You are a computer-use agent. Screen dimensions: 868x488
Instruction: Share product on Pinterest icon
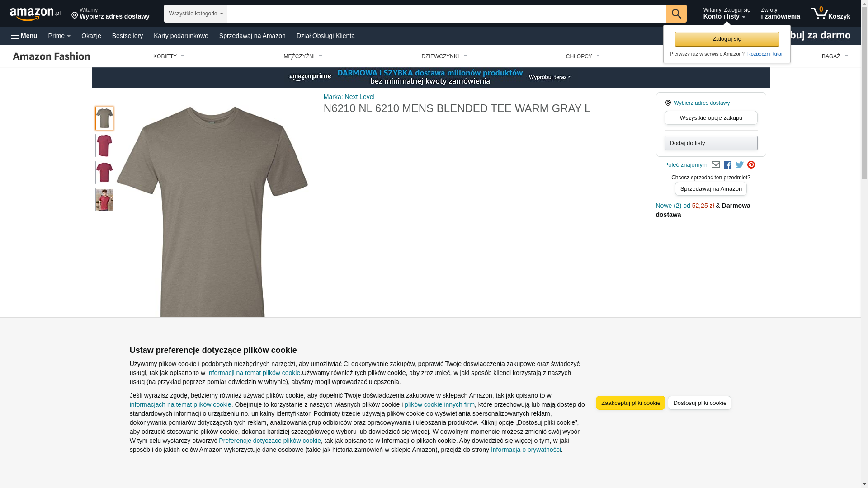pyautogui.click(x=751, y=165)
